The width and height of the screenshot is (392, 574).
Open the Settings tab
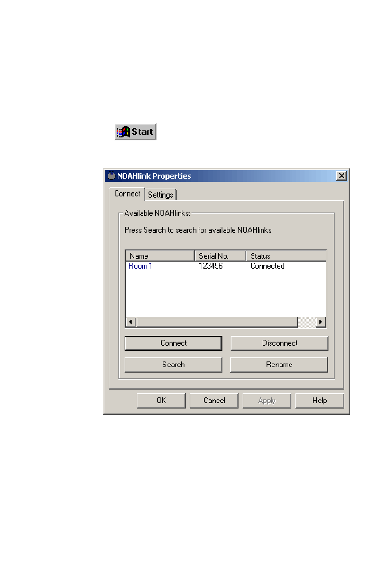[x=161, y=195]
